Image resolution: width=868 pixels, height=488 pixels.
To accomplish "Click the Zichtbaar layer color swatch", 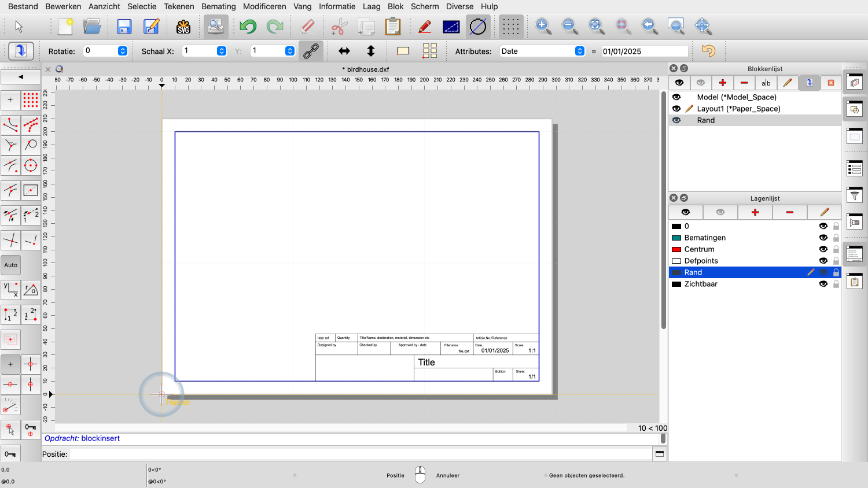I will click(676, 284).
